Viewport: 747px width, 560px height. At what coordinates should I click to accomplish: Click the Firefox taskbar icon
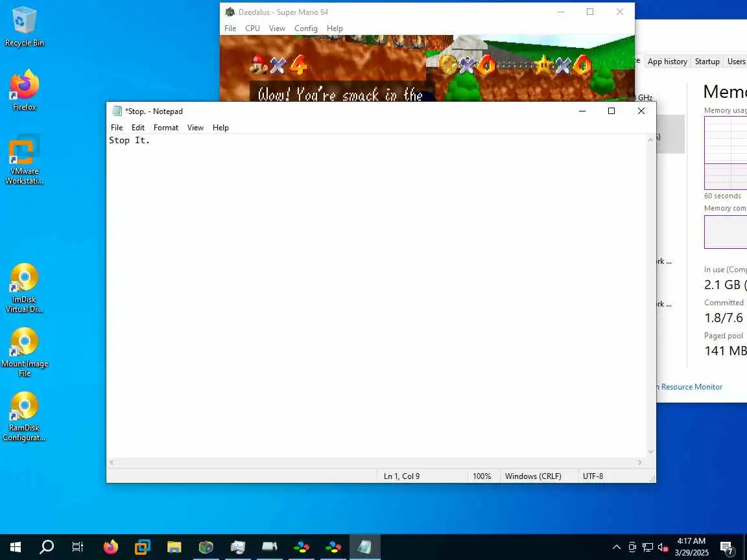(110, 547)
